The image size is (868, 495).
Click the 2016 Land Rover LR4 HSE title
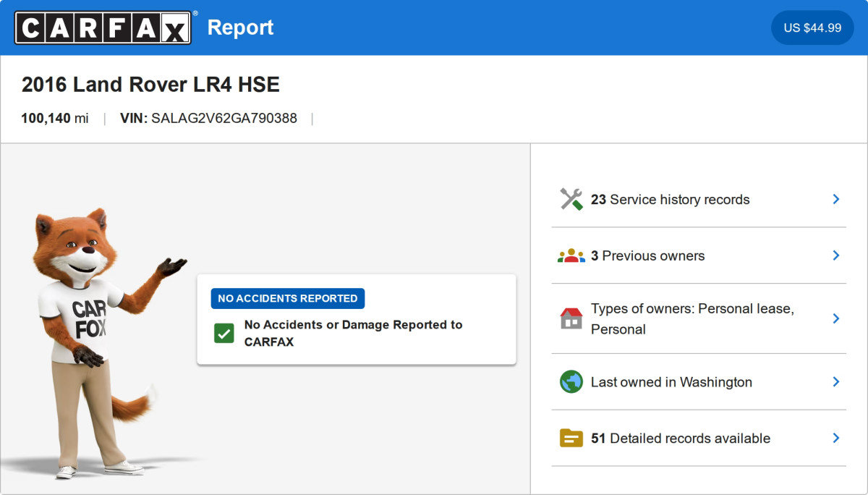(150, 85)
